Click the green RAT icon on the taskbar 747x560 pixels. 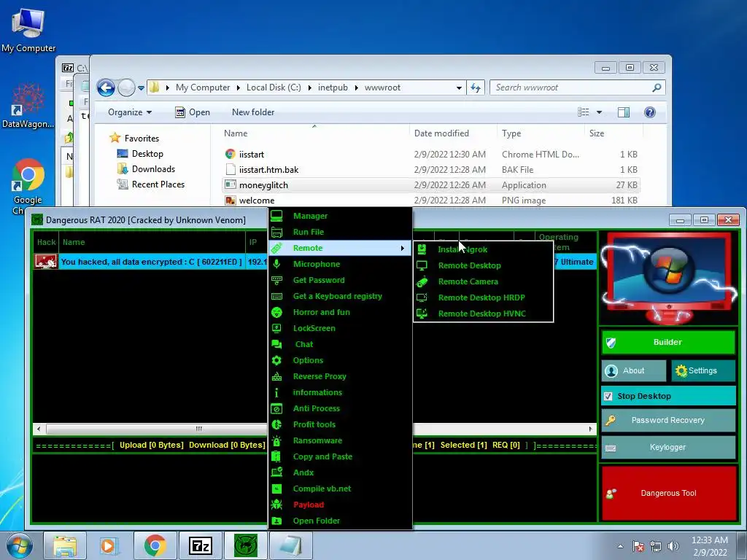pos(245,545)
